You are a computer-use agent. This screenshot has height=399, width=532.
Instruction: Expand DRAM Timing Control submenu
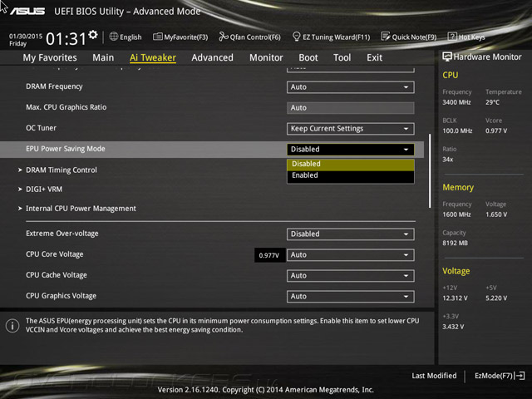[x=61, y=170]
